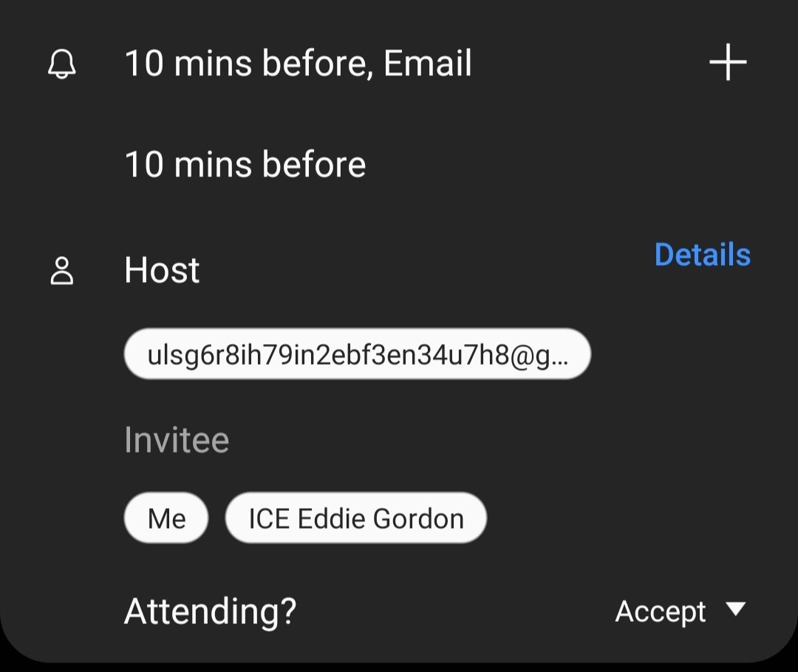Click the plus icon to add a reminder
The width and height of the screenshot is (798, 672).
728,63
